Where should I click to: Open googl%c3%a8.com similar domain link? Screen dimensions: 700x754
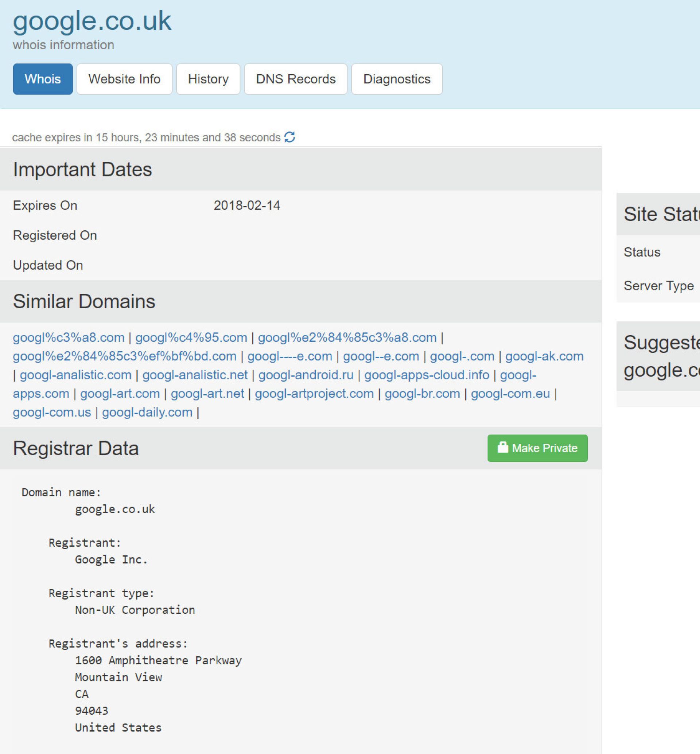[69, 337]
